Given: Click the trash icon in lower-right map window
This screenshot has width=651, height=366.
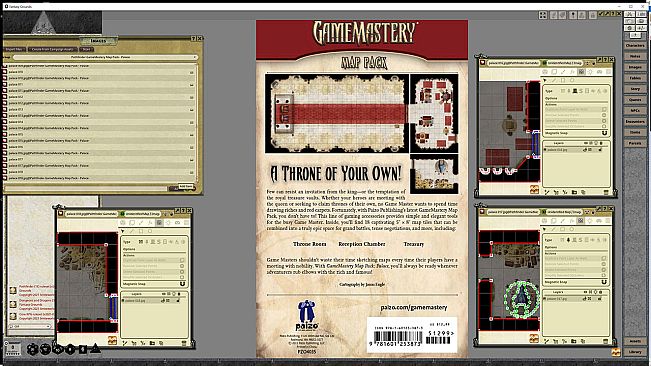Looking at the screenshot, I should coord(605,341).
